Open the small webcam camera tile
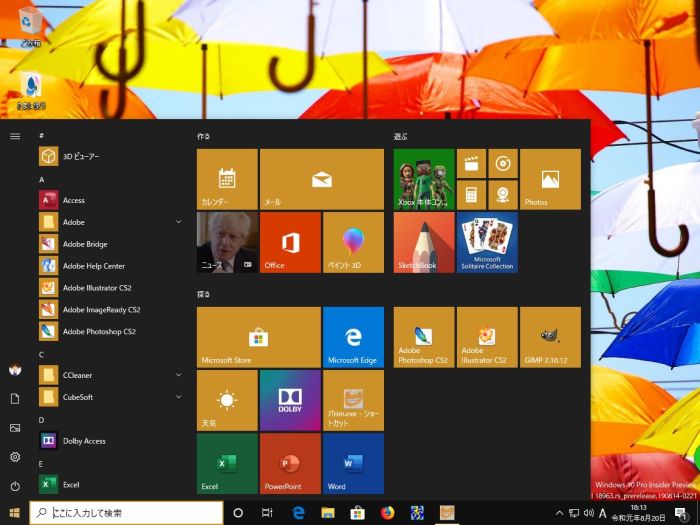700x525 pixels. point(503,194)
